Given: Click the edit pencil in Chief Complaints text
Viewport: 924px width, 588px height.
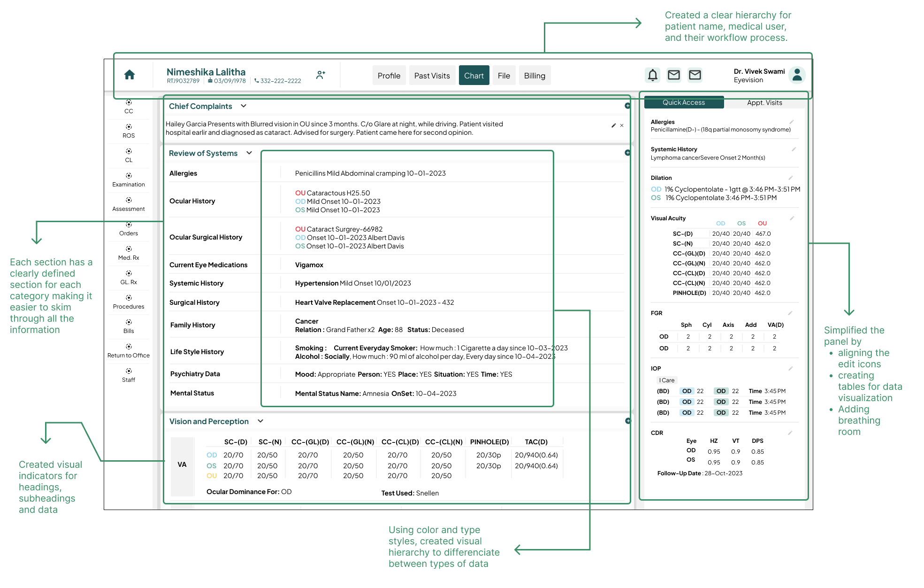Looking at the screenshot, I should 613,125.
